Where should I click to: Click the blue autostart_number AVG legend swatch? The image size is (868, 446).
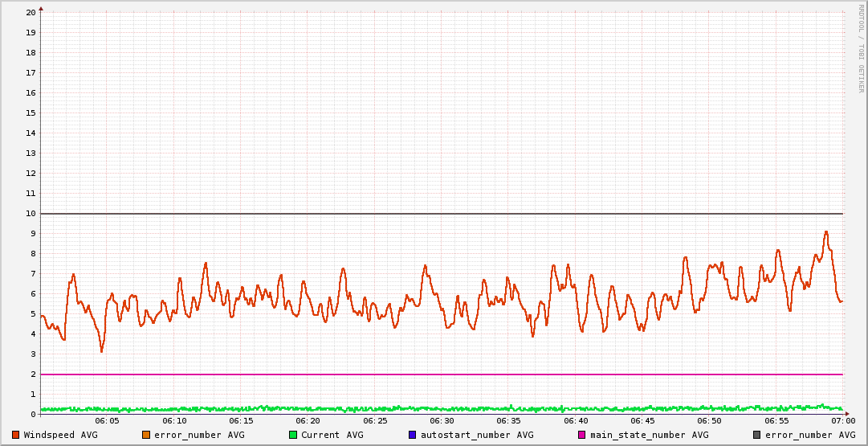tap(413, 435)
